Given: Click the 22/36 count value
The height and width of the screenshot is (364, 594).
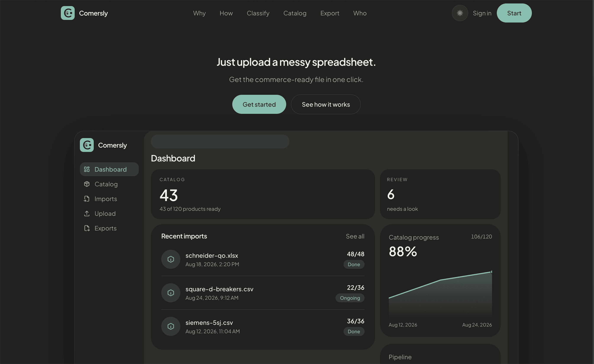Looking at the screenshot, I should [x=355, y=287].
